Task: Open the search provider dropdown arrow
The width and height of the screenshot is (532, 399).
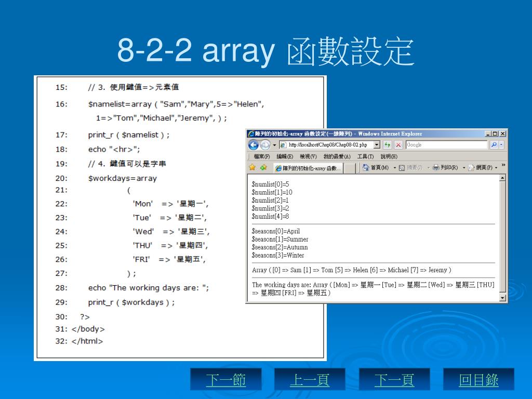Action: pyautogui.click(x=501, y=145)
